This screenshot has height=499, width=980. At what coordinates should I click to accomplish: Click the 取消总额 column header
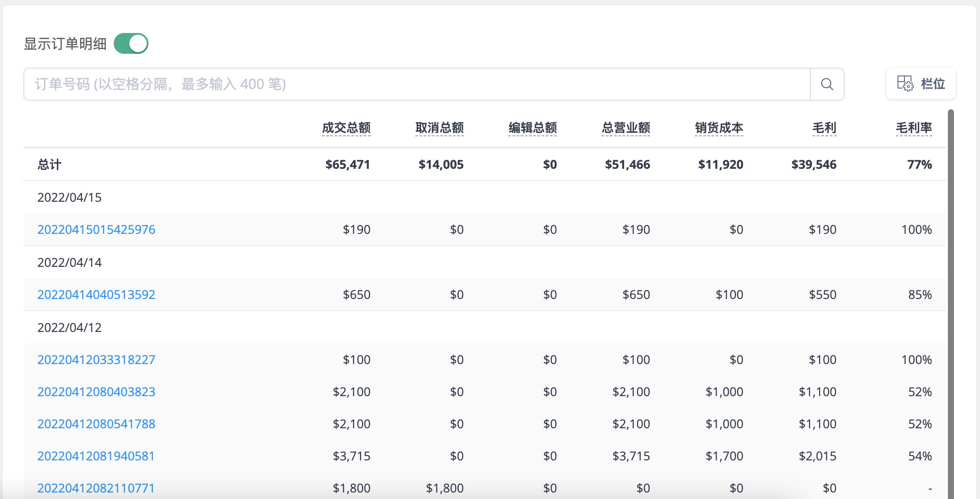440,128
